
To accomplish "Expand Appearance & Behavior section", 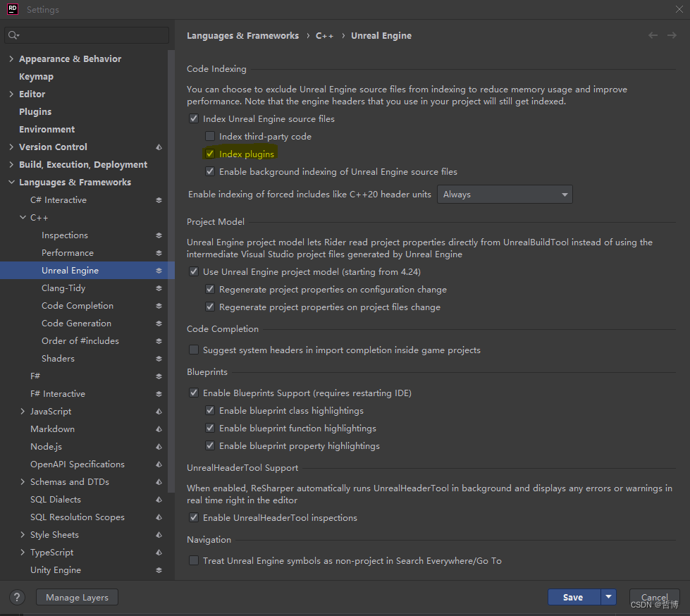I will point(11,58).
